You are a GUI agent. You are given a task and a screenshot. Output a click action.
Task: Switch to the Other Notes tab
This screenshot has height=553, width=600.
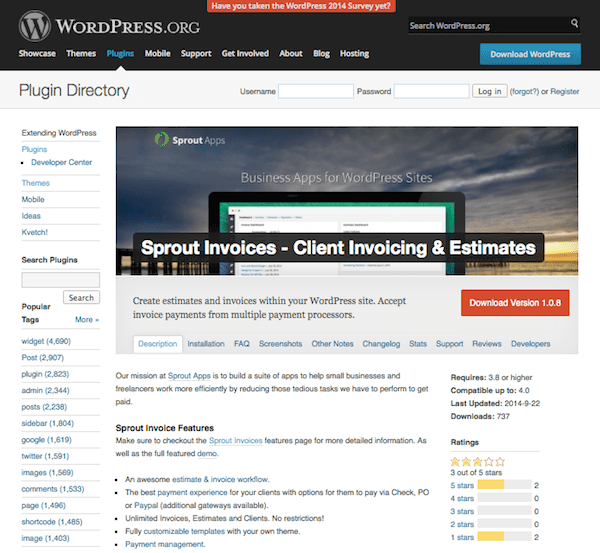click(332, 344)
